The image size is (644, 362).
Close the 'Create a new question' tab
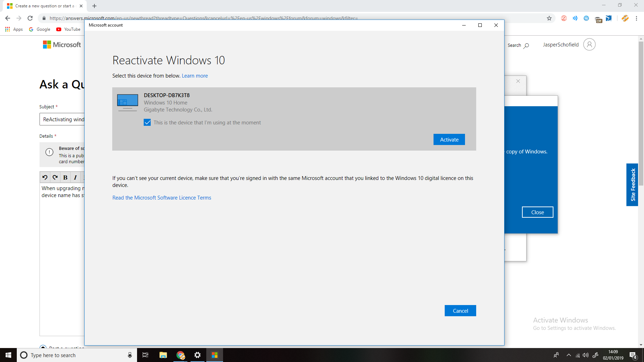point(81,6)
